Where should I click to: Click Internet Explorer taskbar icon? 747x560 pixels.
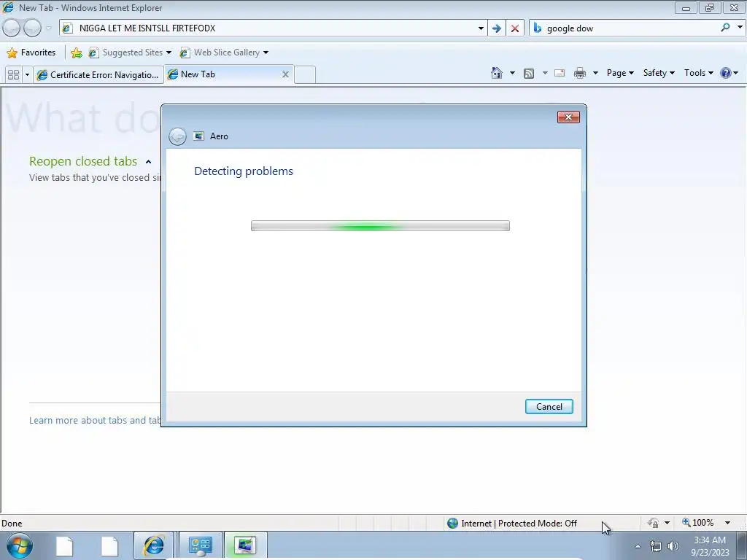pyautogui.click(x=154, y=545)
